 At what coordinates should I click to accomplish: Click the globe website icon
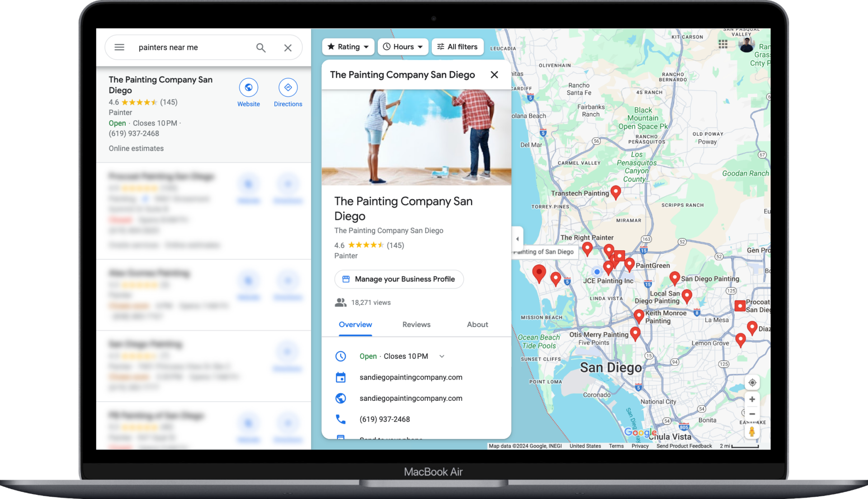341,398
